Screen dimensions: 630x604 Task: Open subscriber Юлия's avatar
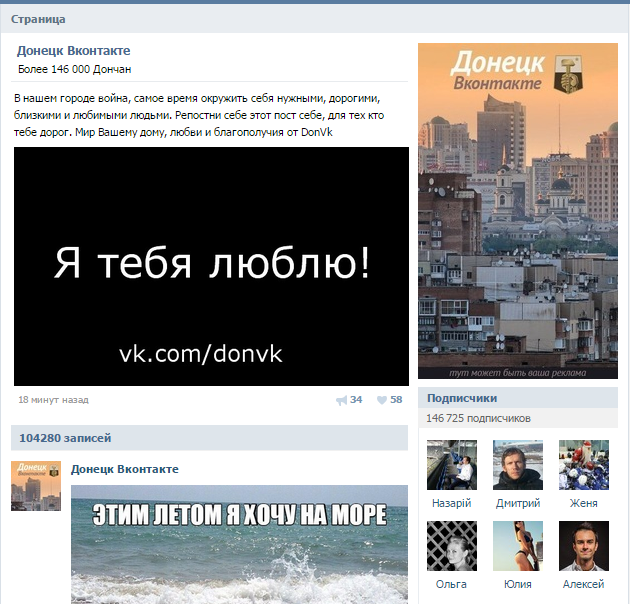(518, 546)
